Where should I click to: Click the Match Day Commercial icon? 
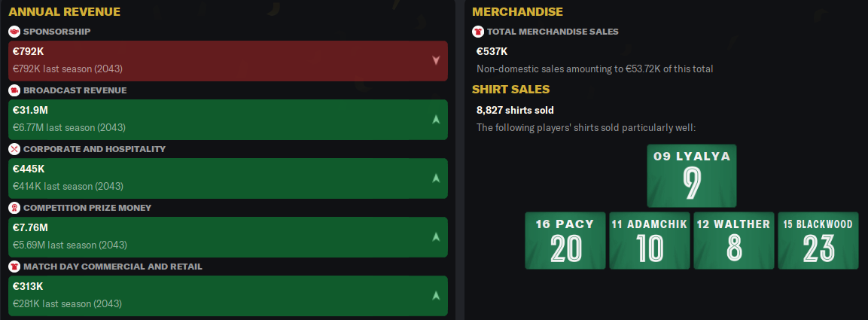coord(14,267)
